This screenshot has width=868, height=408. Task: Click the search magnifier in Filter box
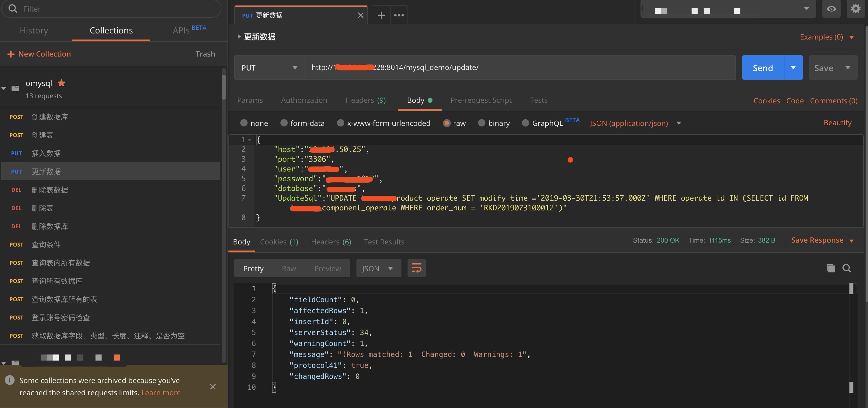[12, 9]
